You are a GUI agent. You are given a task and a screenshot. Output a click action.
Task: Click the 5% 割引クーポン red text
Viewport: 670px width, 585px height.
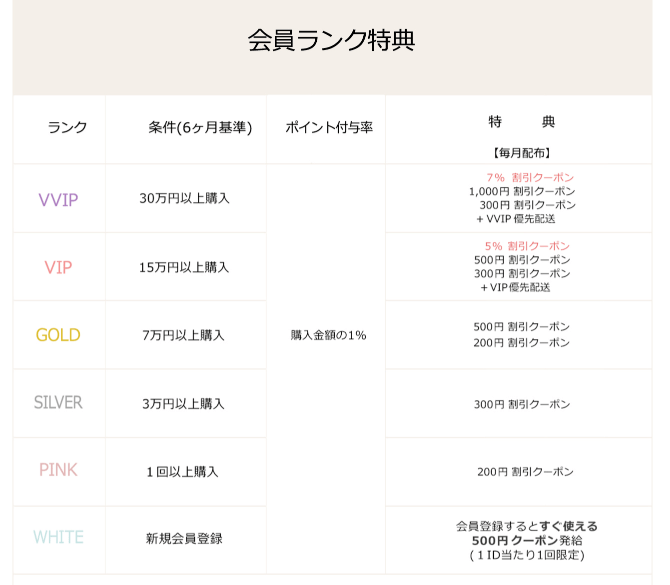click(x=527, y=246)
